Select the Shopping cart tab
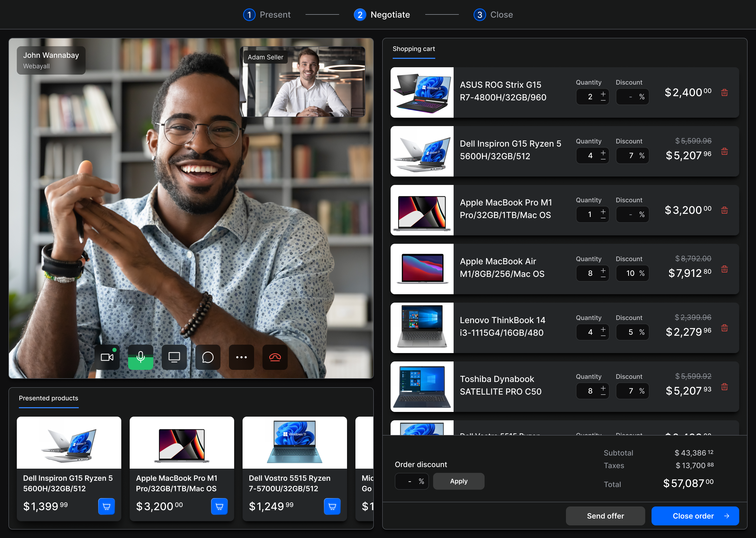This screenshot has height=538, width=756. [x=414, y=49]
